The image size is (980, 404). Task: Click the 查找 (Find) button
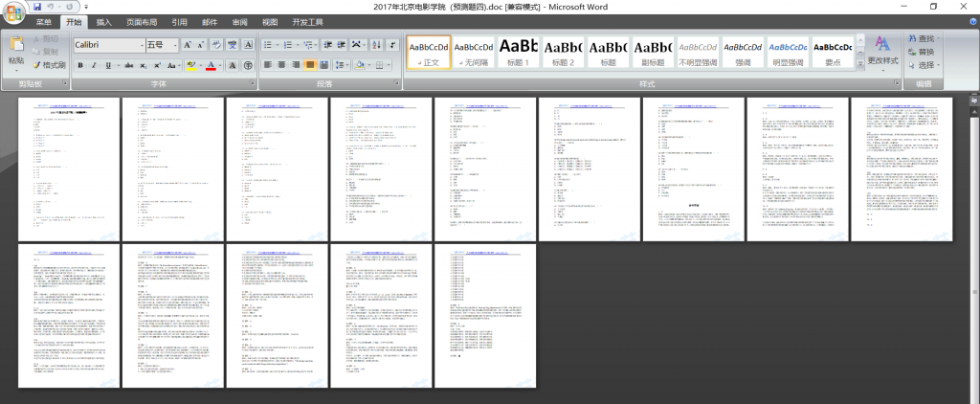(x=921, y=38)
